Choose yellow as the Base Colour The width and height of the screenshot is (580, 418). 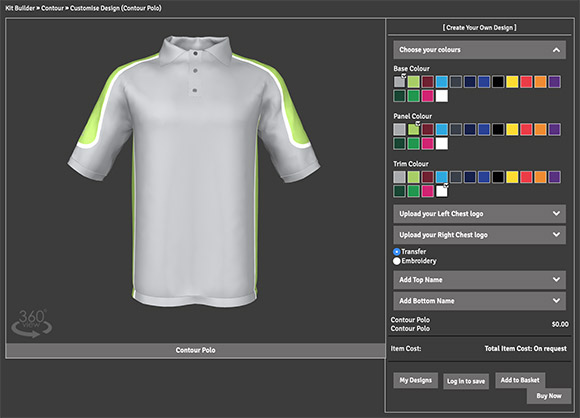click(x=512, y=82)
